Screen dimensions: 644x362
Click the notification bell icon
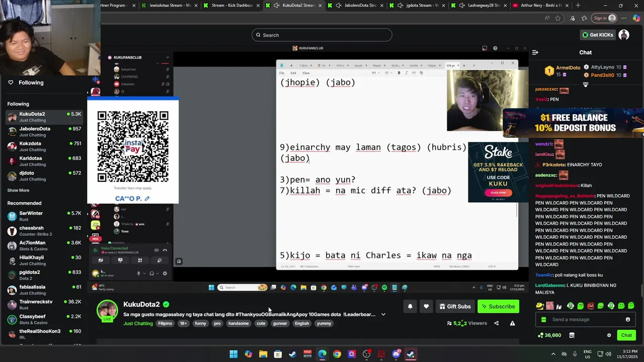pos(410,306)
